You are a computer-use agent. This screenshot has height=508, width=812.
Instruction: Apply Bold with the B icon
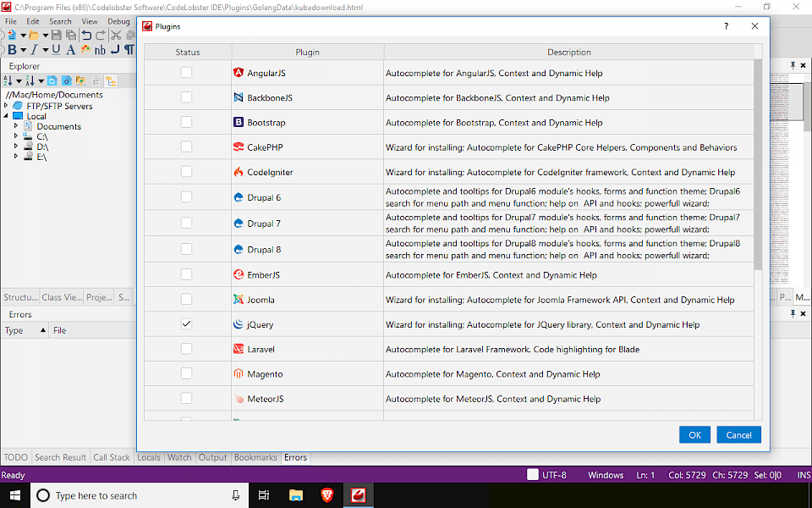click(12, 50)
